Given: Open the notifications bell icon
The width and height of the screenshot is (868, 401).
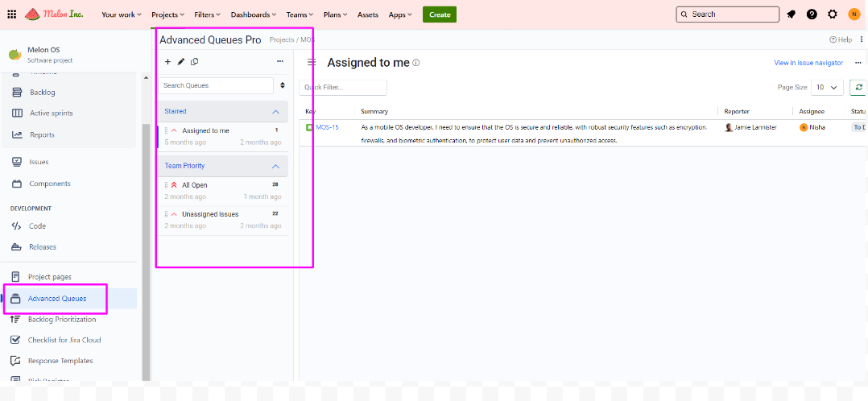Looking at the screenshot, I should [792, 14].
